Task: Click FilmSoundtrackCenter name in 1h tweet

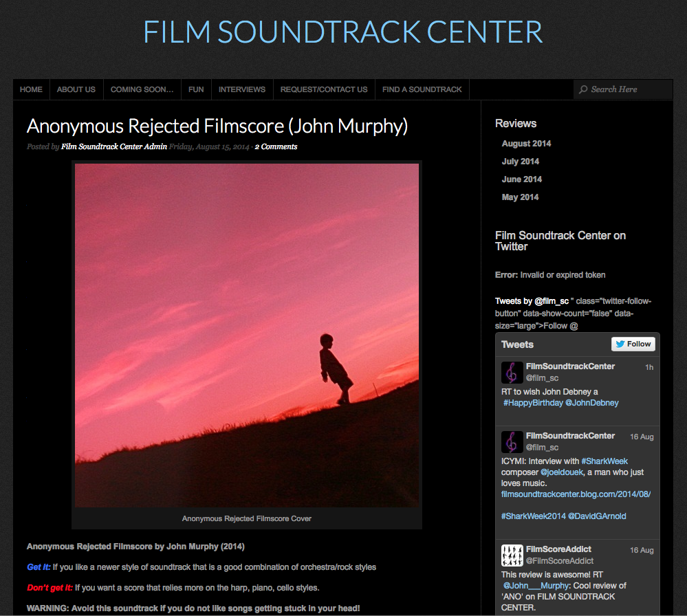Action: pyautogui.click(x=570, y=366)
